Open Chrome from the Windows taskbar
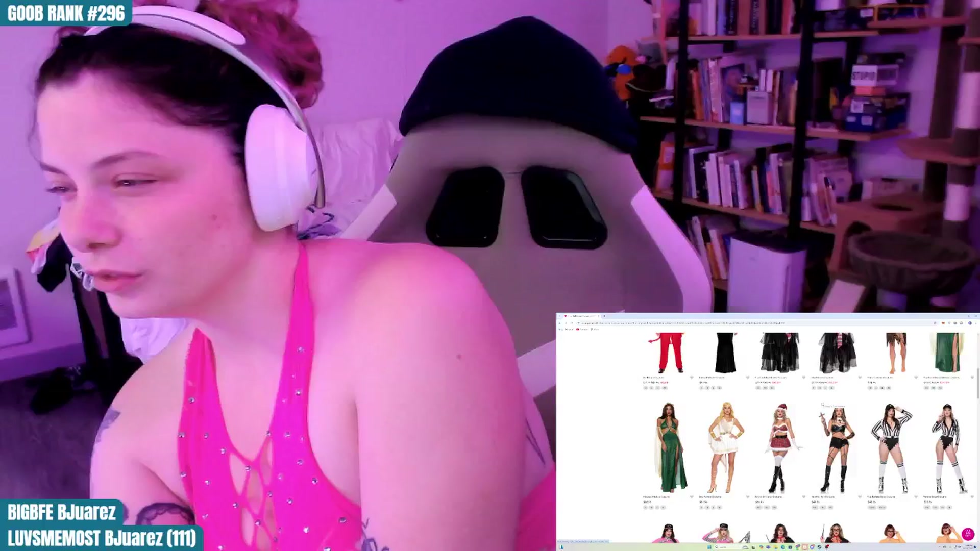Viewport: 980px width, 551px height. [797, 547]
